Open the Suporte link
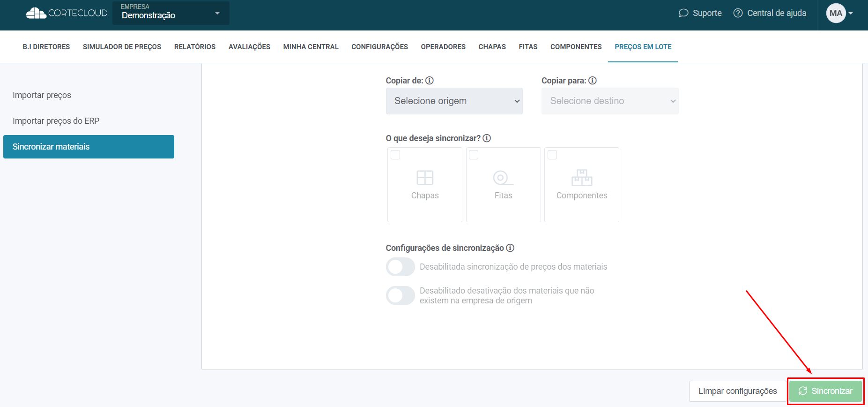Image resolution: width=868 pixels, height=407 pixels. pyautogui.click(x=700, y=13)
